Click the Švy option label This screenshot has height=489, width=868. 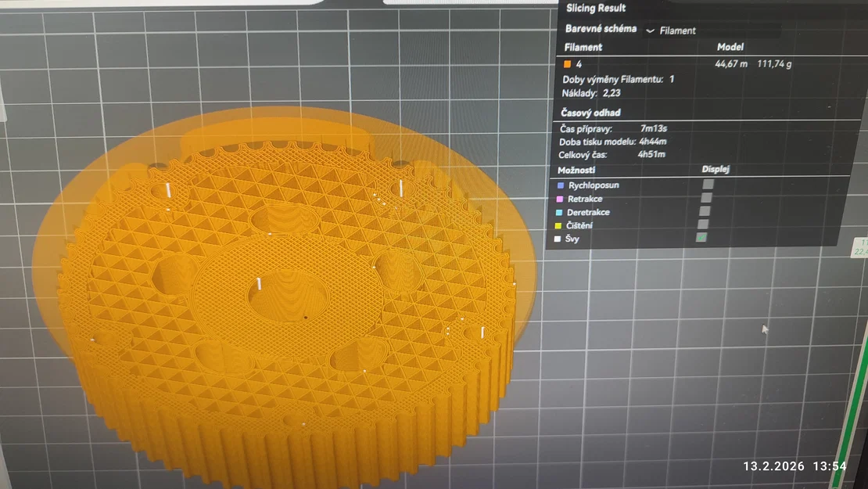[572, 239]
